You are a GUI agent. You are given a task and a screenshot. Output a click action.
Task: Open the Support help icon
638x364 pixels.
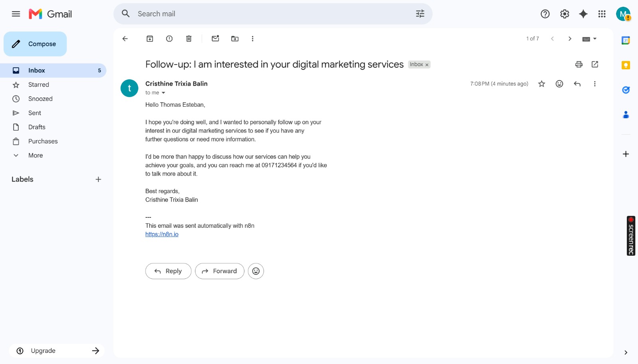pos(545,14)
